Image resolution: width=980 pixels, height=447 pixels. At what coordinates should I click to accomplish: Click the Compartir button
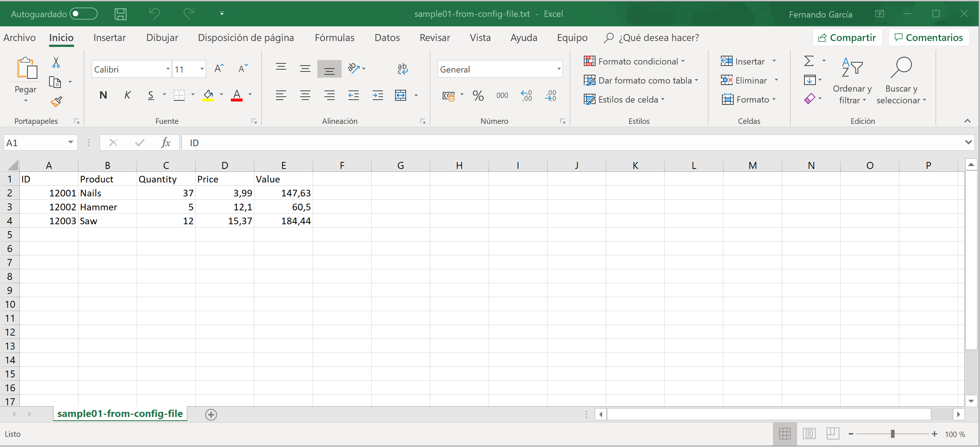(847, 38)
